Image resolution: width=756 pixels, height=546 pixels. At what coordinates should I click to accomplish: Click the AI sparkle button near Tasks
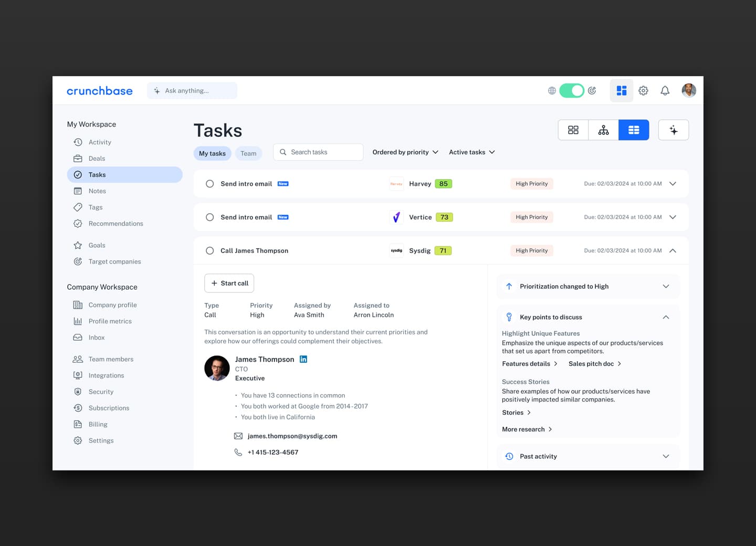pos(674,130)
